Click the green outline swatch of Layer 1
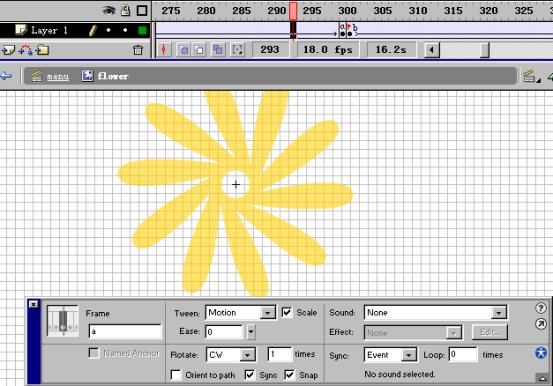 [x=142, y=31]
